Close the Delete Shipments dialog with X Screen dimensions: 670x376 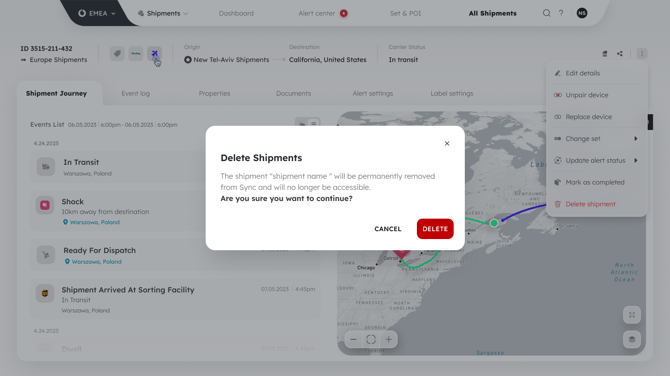(447, 144)
